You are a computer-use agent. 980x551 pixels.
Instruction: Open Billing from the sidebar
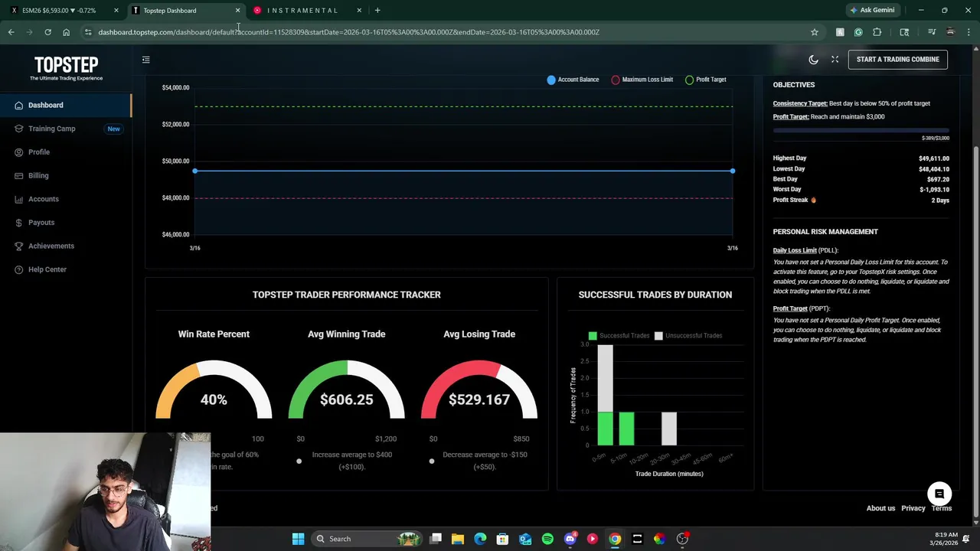point(66,175)
